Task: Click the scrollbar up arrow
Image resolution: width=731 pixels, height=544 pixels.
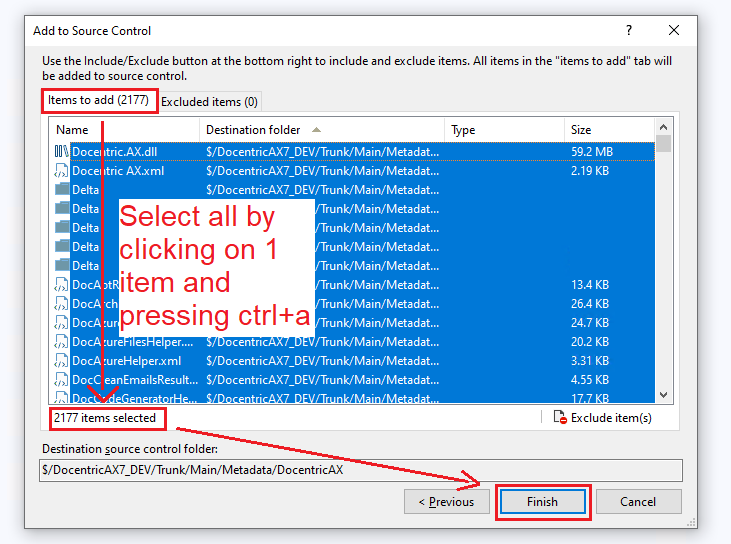Action: [x=663, y=127]
